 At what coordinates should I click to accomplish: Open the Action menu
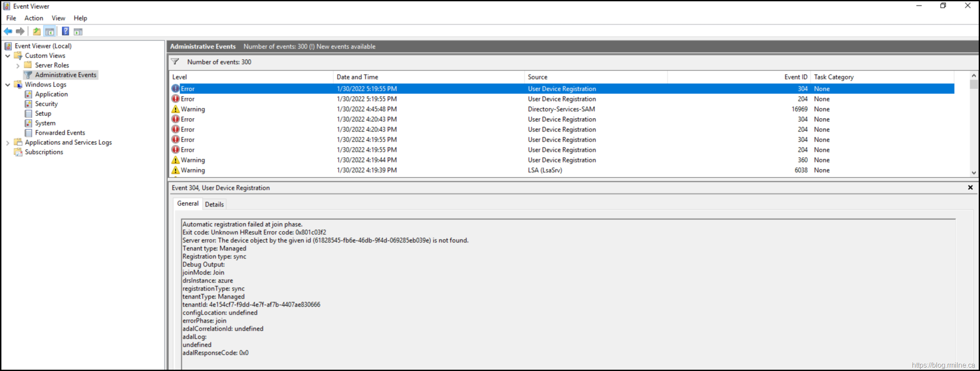coord(33,18)
